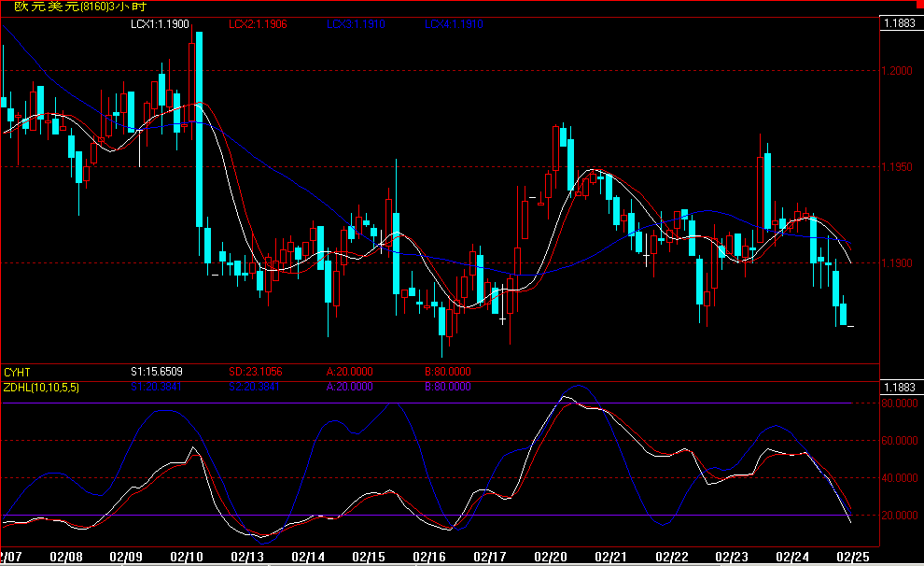Click the 1.1900 price axis label
924x566 pixels.
(897, 263)
